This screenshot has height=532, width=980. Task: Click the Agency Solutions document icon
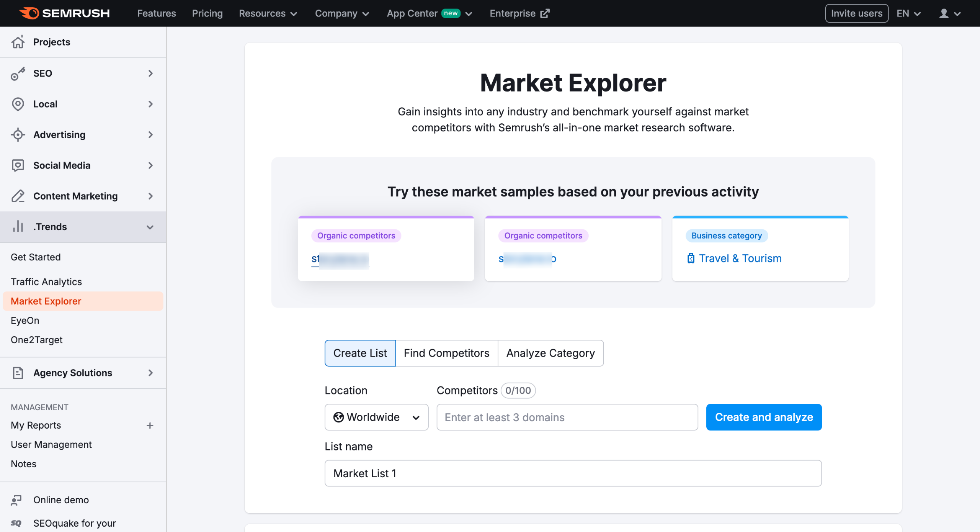click(18, 373)
